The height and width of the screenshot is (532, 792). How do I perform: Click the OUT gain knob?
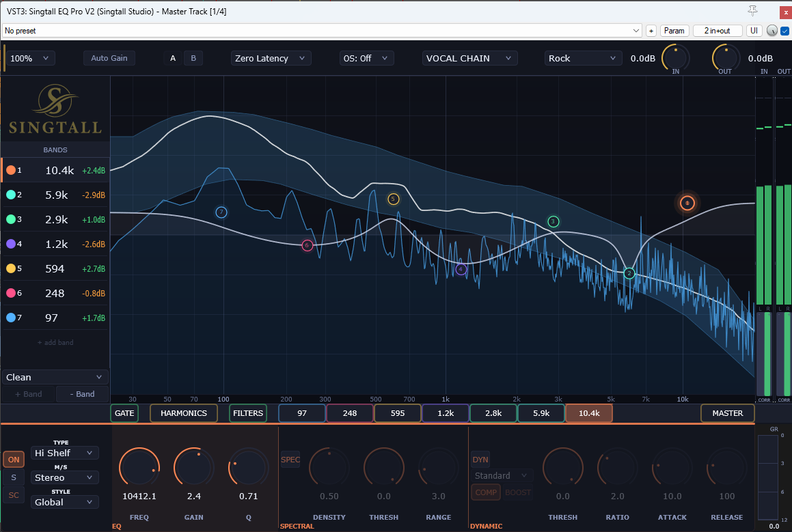click(x=725, y=58)
